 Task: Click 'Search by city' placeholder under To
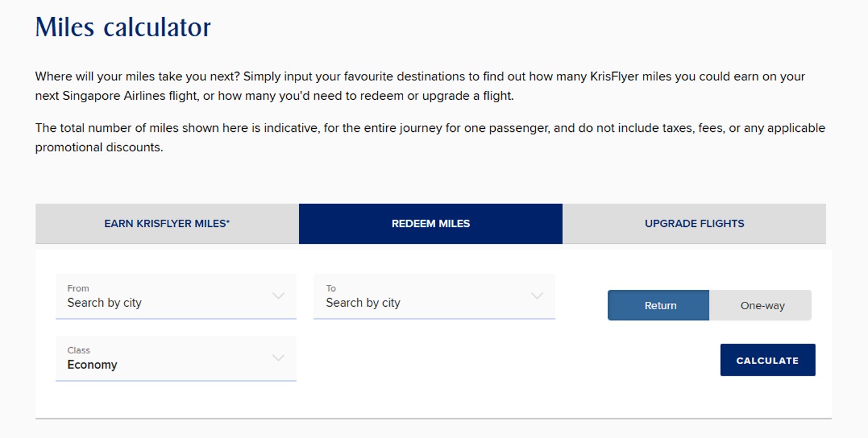(363, 303)
